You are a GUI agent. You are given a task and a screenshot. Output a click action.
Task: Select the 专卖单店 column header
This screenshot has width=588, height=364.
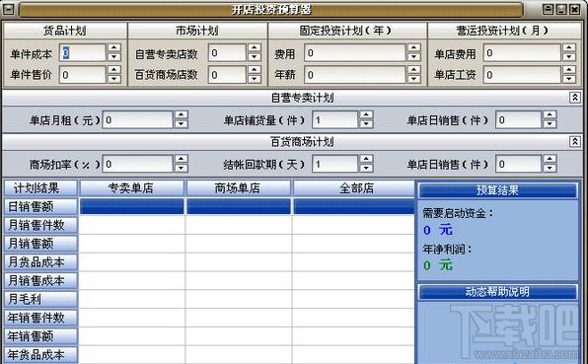[131, 188]
